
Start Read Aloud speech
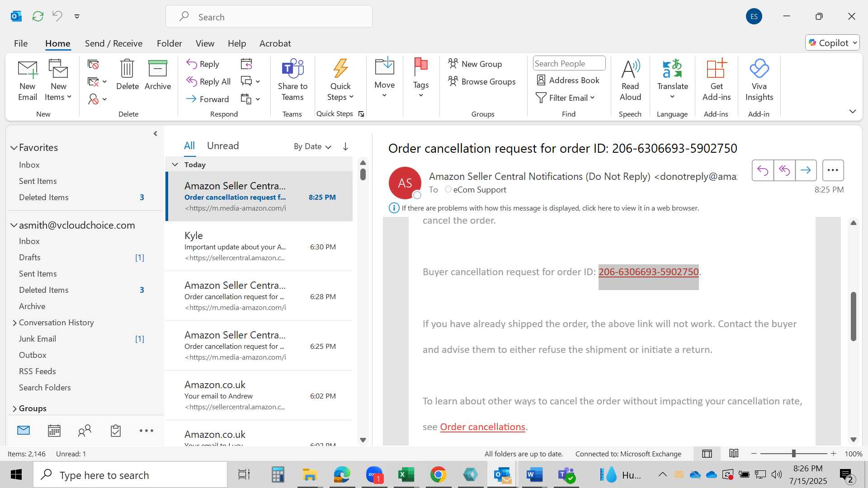coord(630,80)
